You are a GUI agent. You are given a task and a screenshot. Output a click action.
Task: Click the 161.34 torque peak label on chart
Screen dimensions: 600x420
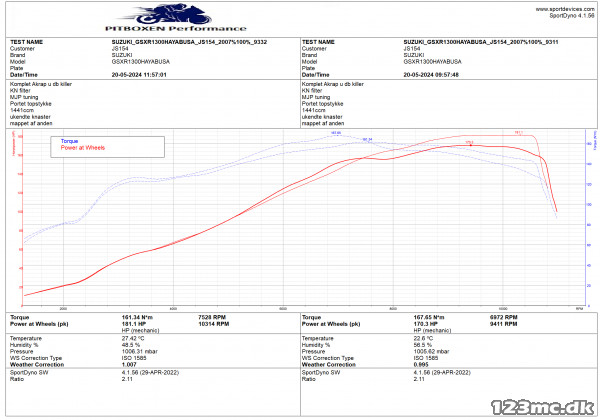pyautogui.click(x=367, y=139)
